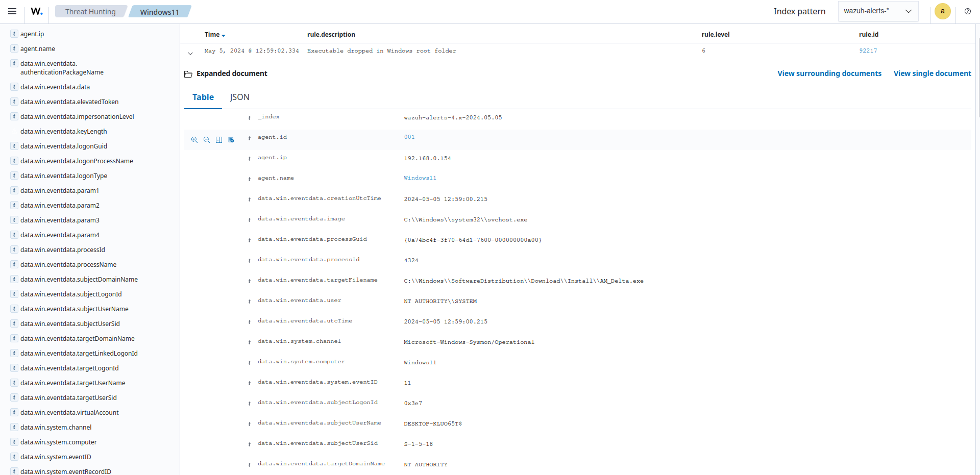Collapse the expanded alert row chevron
This screenshot has width=980, height=475.
[x=190, y=53]
